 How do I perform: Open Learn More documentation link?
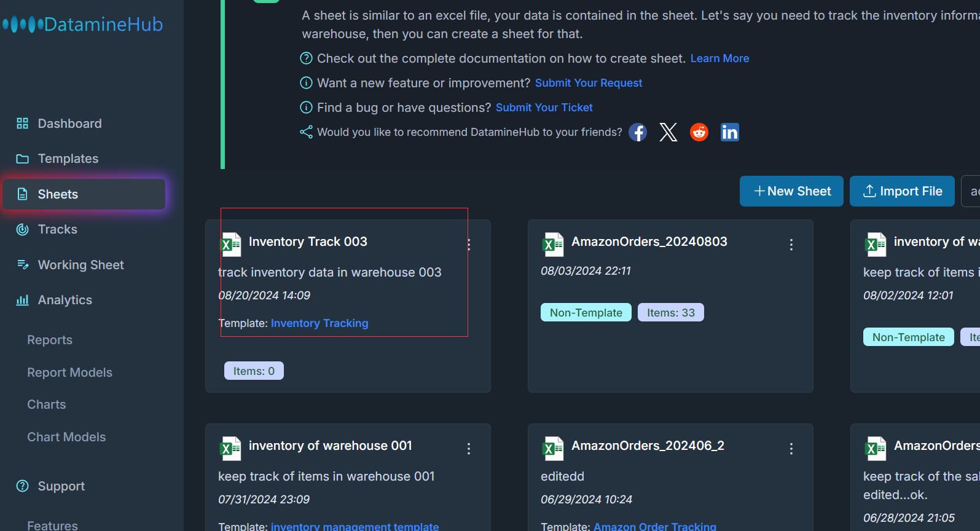click(x=719, y=58)
